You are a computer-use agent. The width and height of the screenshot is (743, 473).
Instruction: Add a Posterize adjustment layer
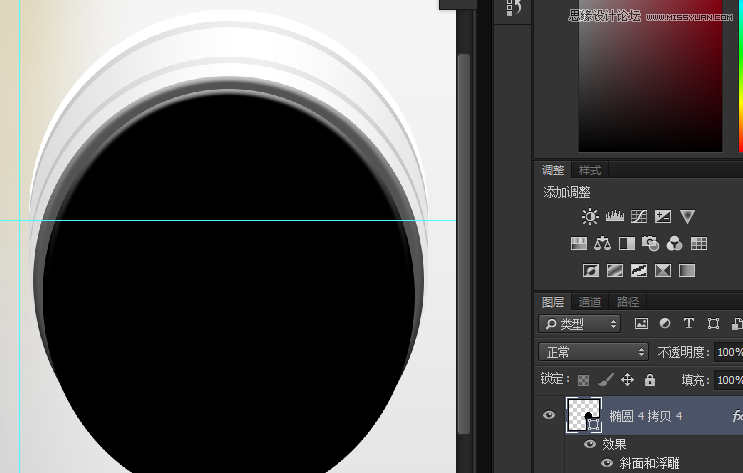[615, 271]
